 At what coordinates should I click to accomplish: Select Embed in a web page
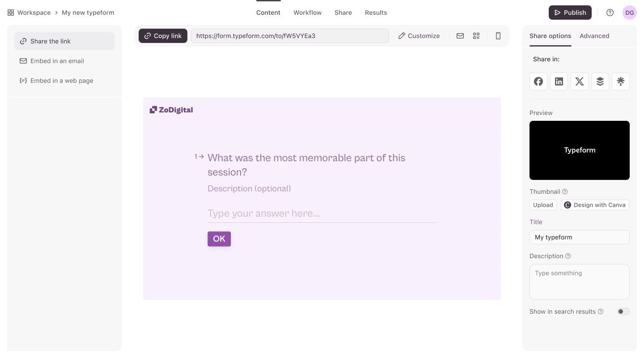click(62, 81)
